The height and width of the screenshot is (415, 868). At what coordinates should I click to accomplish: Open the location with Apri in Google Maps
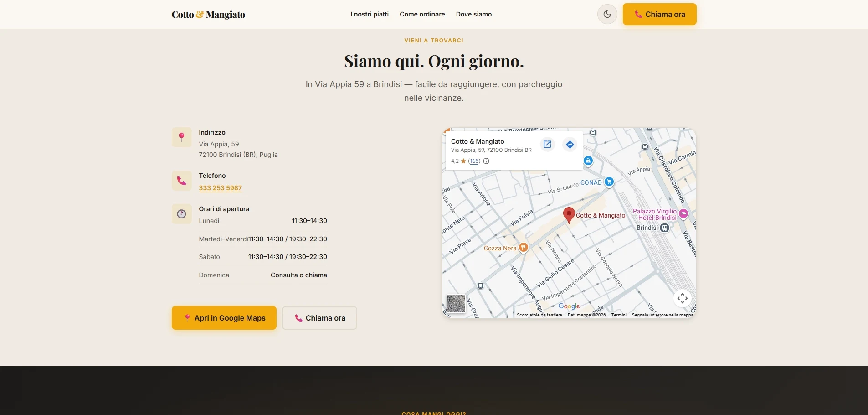pyautogui.click(x=224, y=318)
